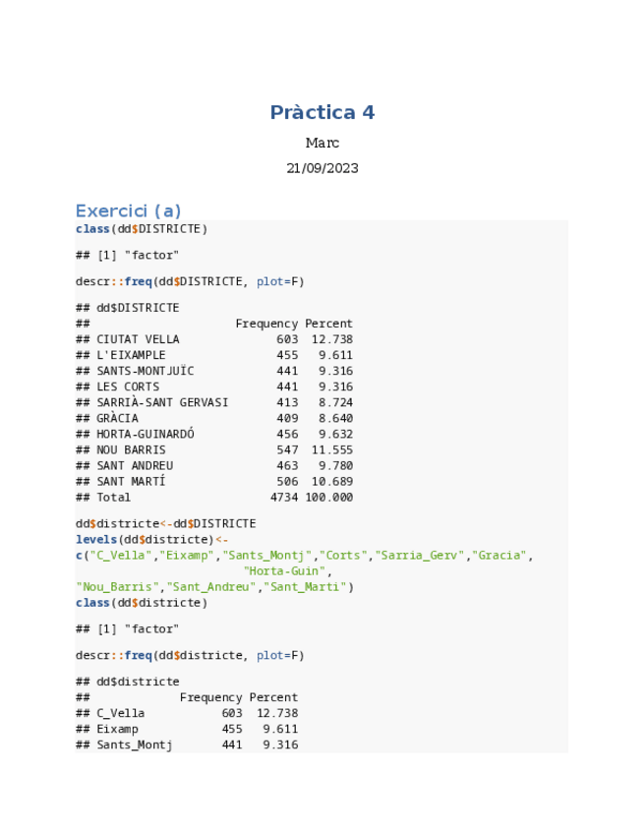The width and height of the screenshot is (644, 834).
Task: Click the GRÀCIA row label
Action: tap(117, 418)
